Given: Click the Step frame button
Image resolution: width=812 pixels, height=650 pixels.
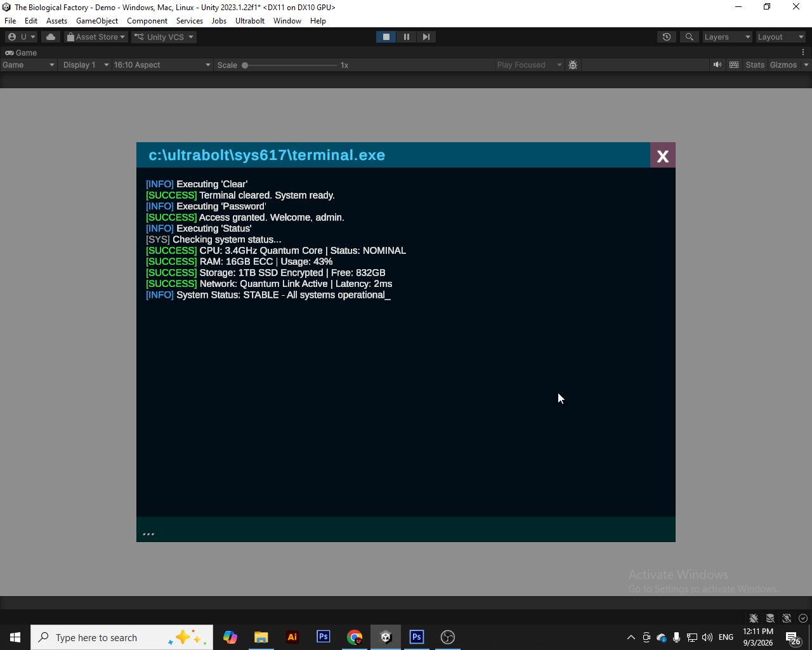Looking at the screenshot, I should (426, 37).
